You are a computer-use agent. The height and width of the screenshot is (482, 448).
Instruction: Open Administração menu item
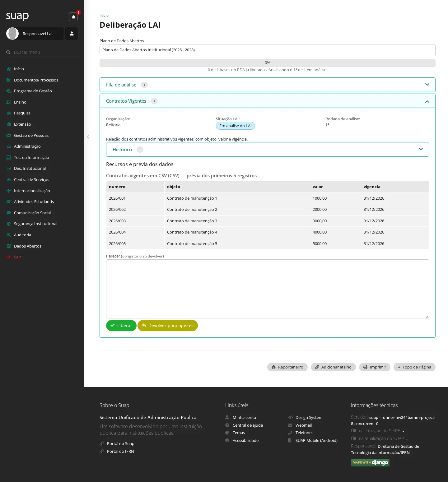pos(27,146)
